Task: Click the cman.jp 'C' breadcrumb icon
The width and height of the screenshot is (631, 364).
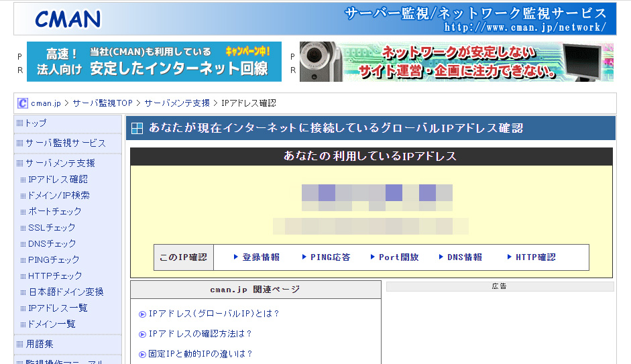Action: (x=23, y=103)
